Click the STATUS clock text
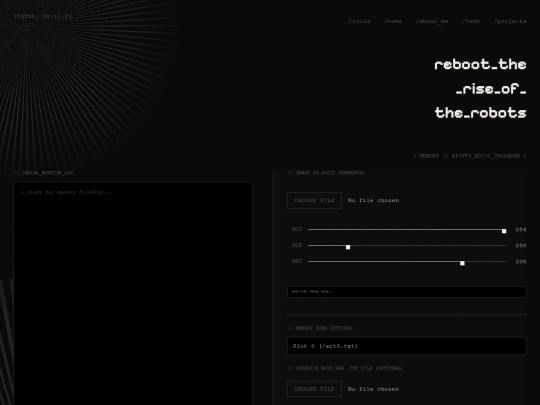This screenshot has height=405, width=540. click(x=43, y=16)
